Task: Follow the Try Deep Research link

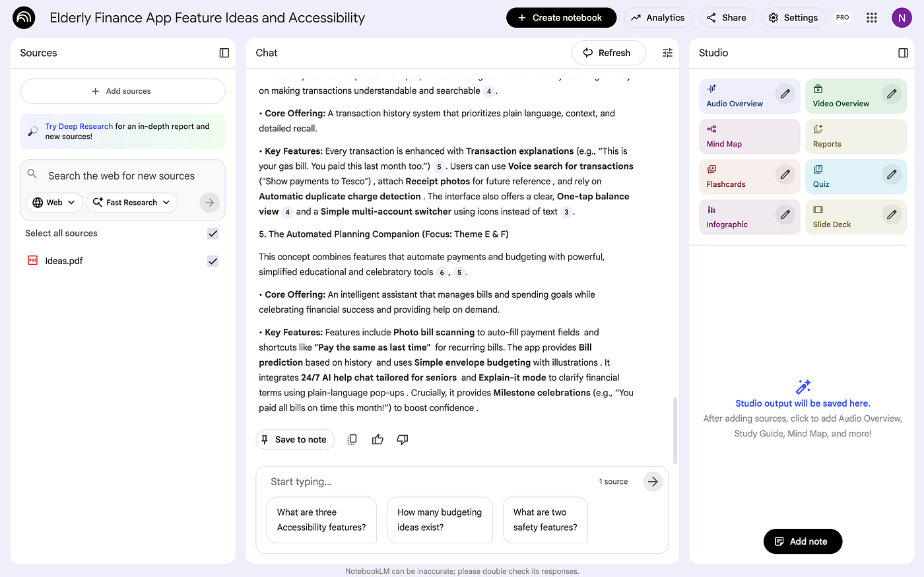Action: [x=79, y=126]
